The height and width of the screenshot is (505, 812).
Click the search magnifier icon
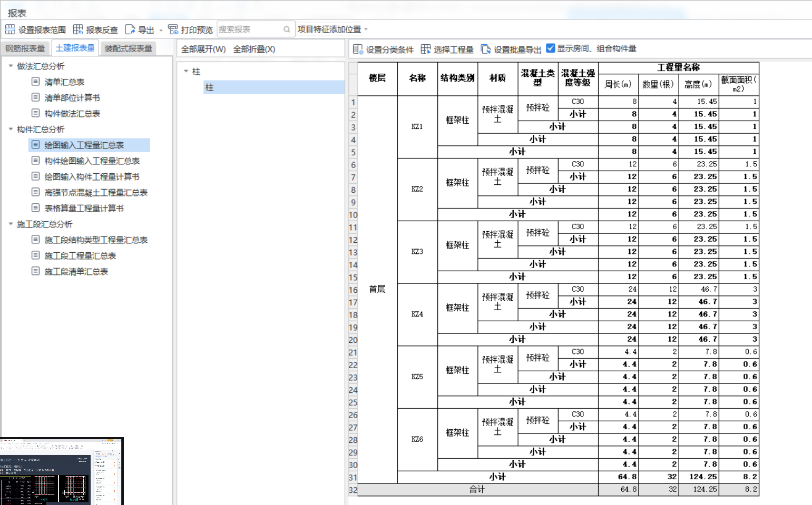click(287, 29)
